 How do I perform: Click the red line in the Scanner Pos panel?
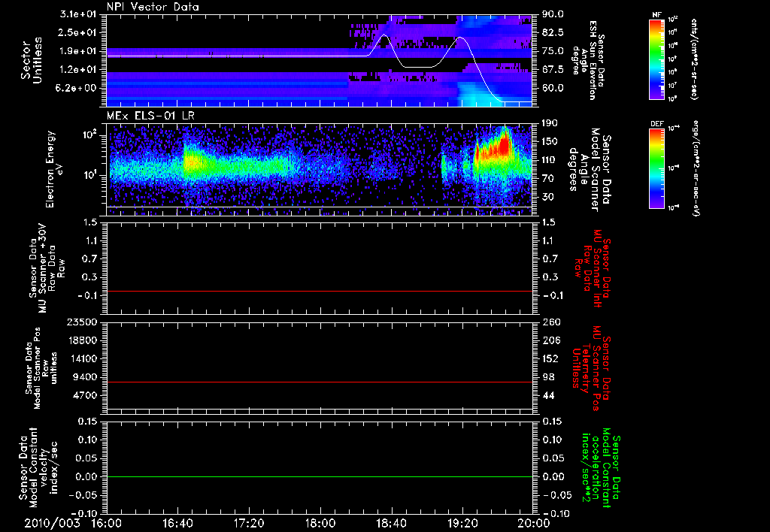pos(320,382)
